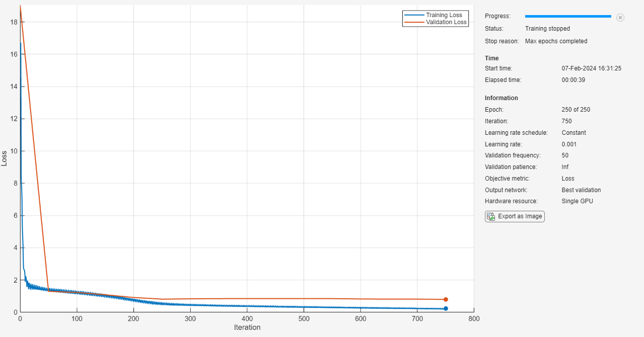
Task: Click the stop training button icon
Action: [x=620, y=18]
